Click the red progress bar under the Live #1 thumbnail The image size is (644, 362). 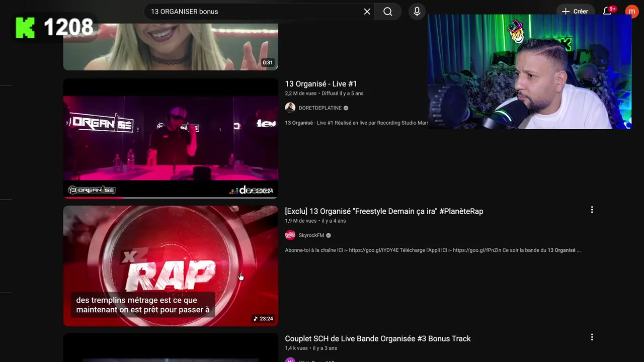tap(93, 198)
